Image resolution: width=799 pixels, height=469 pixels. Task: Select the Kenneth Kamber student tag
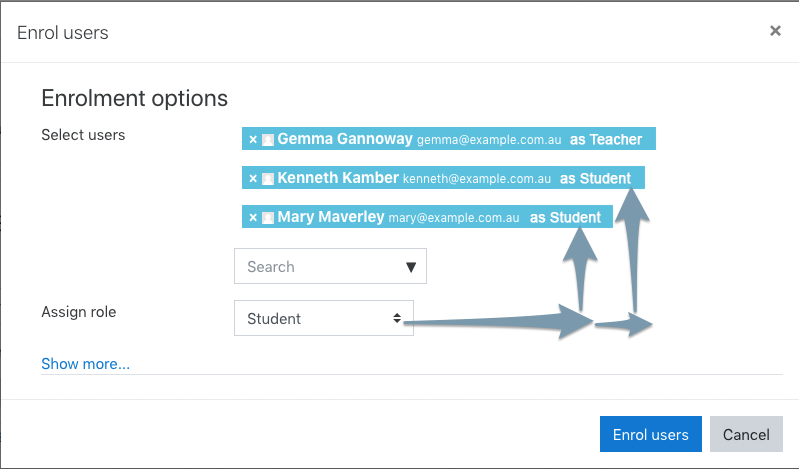point(443,177)
